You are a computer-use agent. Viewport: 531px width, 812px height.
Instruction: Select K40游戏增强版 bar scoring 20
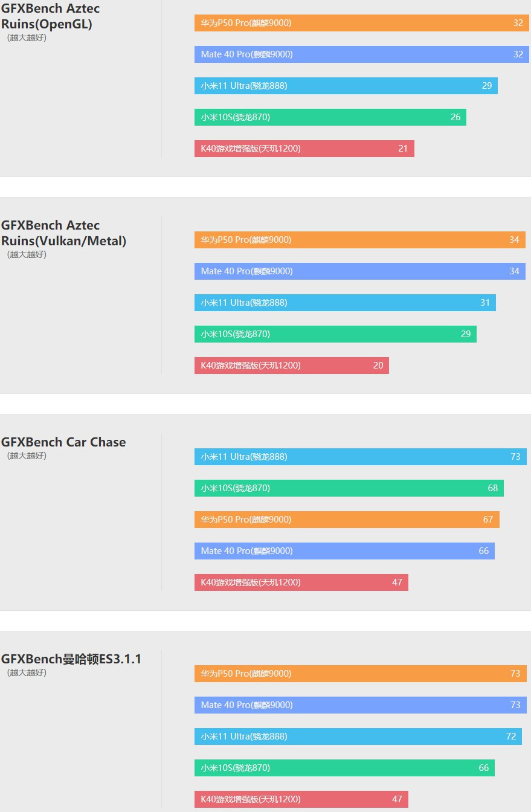pyautogui.click(x=292, y=366)
